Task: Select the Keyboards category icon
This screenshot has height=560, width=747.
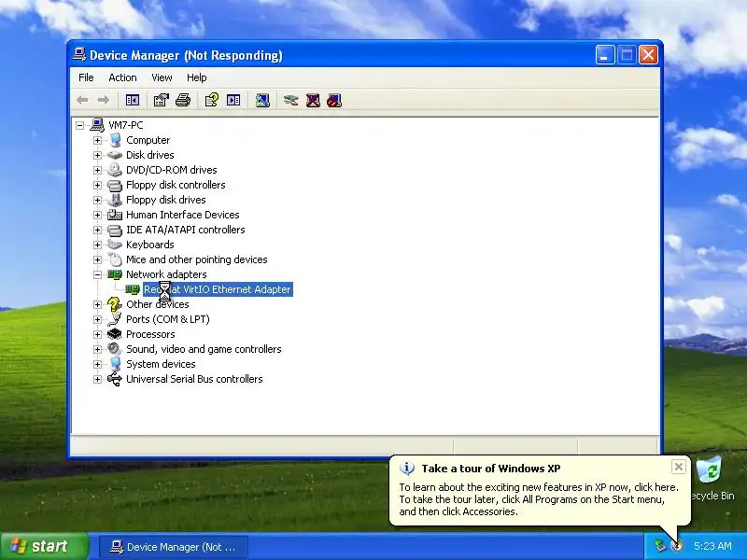Action: pyautogui.click(x=115, y=245)
